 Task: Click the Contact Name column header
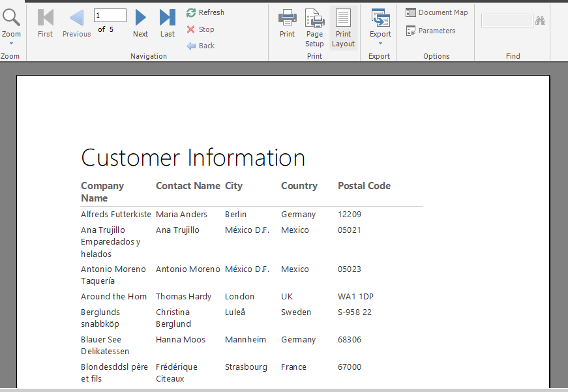pos(188,185)
